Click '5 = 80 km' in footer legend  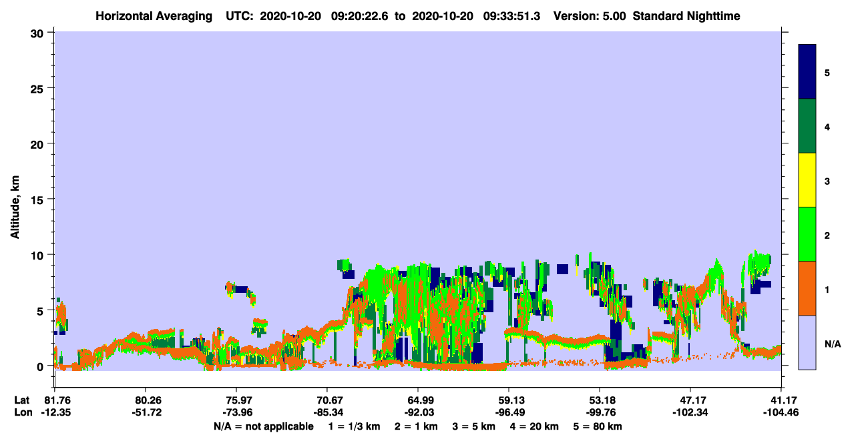[598, 426]
